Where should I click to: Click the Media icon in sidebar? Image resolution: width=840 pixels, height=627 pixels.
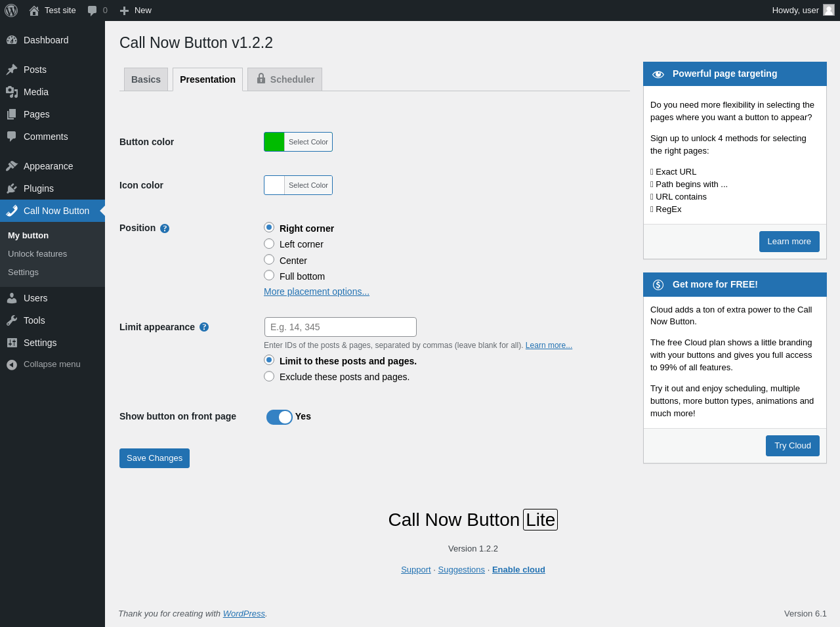pyautogui.click(x=12, y=92)
